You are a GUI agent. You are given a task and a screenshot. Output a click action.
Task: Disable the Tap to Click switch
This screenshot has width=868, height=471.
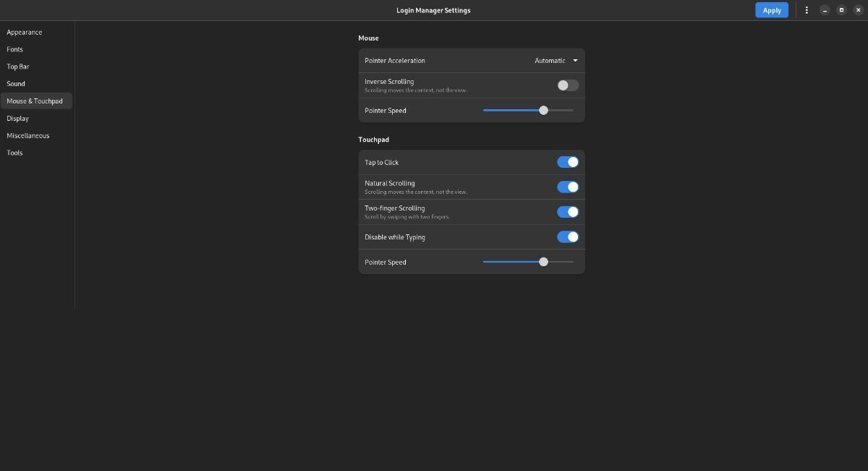tap(568, 162)
